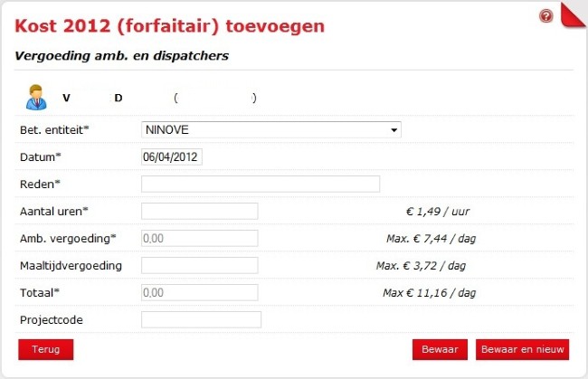Click the 'Kost 2012 (forfaitair) toevoegen' heading

[x=169, y=26]
